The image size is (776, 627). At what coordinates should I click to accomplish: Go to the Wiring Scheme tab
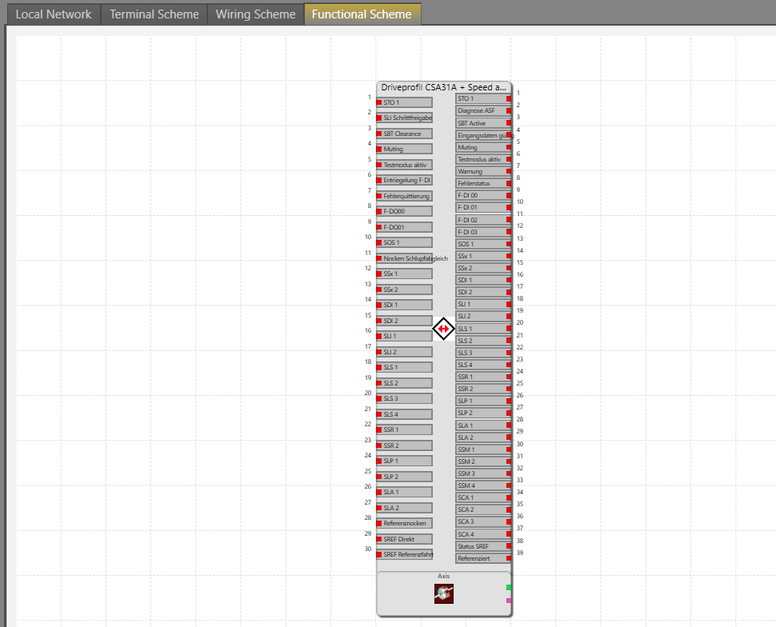point(257,14)
